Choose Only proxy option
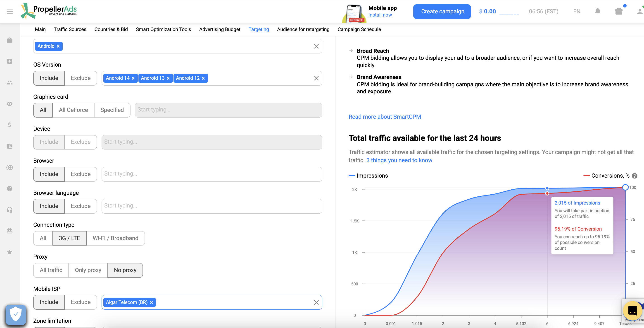The height and width of the screenshot is (328, 644). pyautogui.click(x=88, y=270)
